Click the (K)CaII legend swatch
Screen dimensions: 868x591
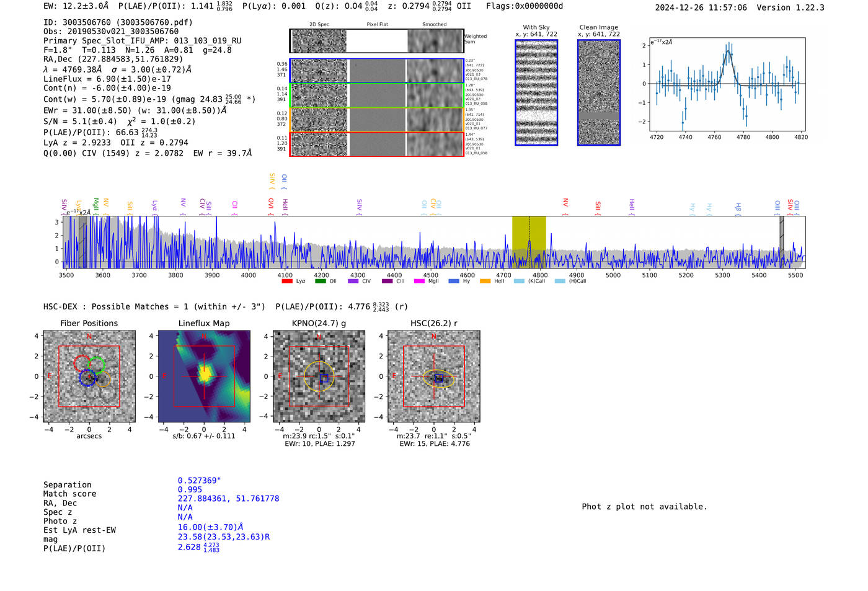pos(519,282)
